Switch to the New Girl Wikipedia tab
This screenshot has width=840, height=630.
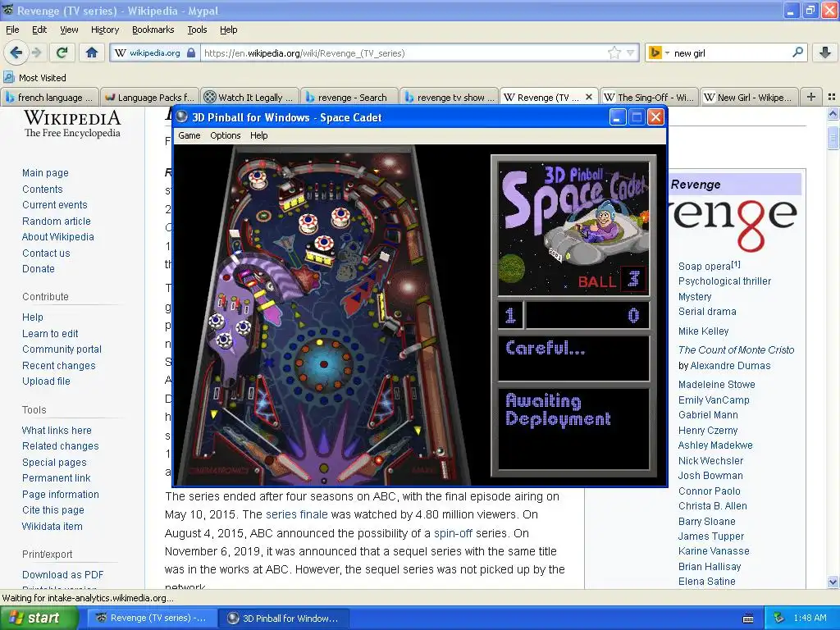[x=748, y=98]
